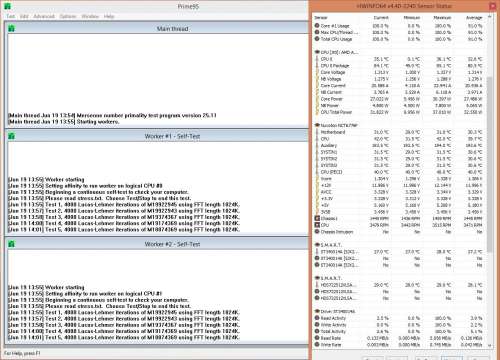Open the Edit menu in Prime95
The image size is (500, 360).
(x=24, y=16)
